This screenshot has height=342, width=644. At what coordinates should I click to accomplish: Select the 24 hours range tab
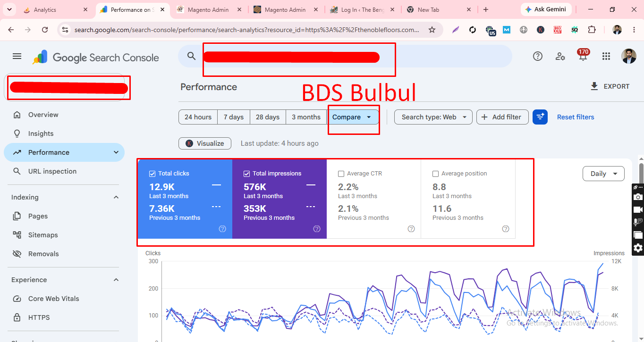click(198, 117)
